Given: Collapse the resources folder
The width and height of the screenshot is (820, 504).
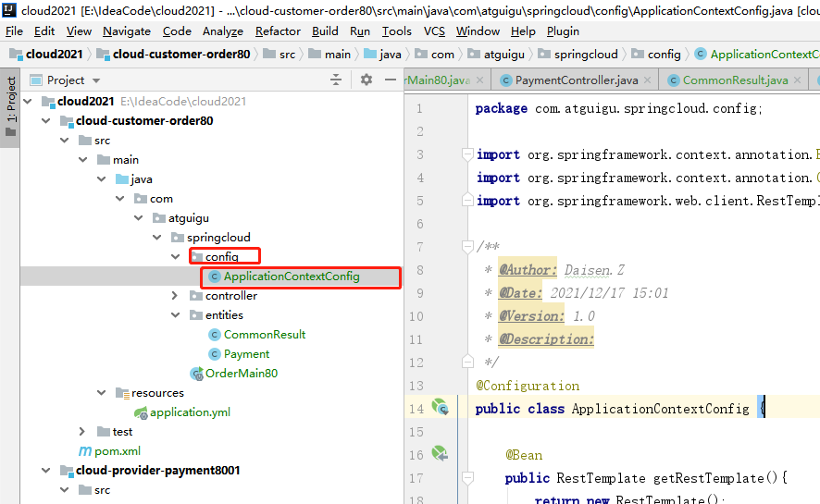Looking at the screenshot, I should [x=102, y=393].
